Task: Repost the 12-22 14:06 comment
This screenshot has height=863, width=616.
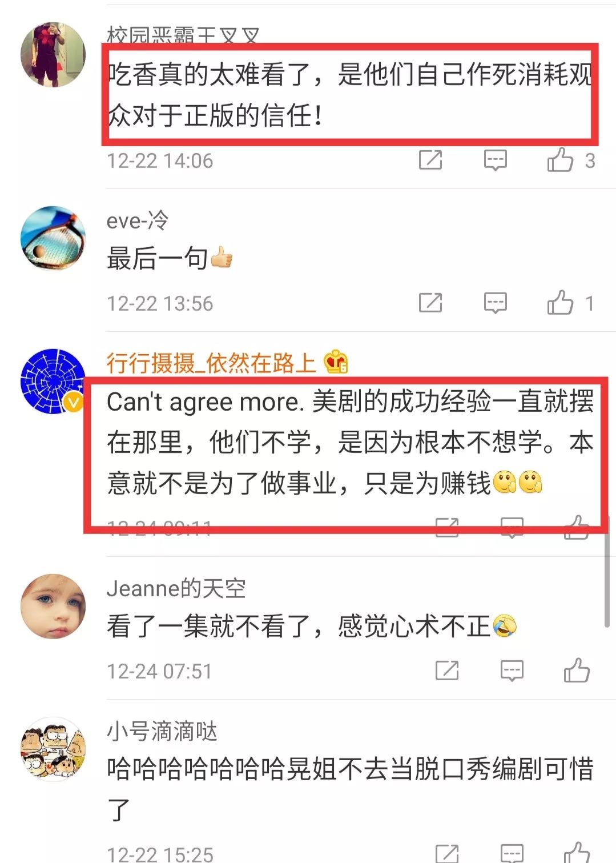Action: click(430, 160)
